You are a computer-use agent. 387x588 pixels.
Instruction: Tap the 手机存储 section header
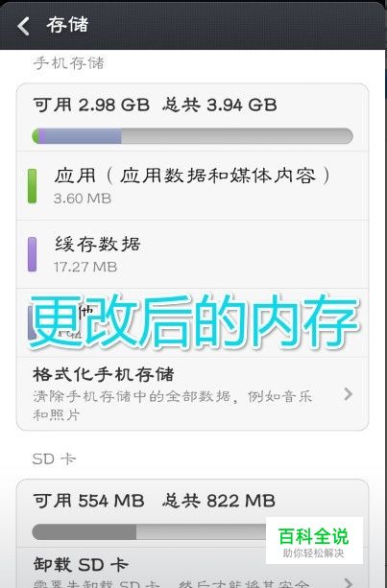pos(69,63)
